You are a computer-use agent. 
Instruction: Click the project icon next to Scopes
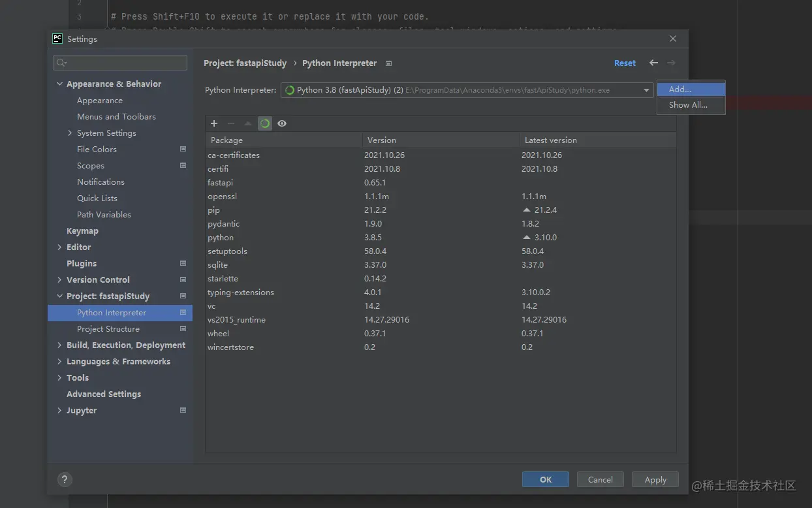183,165
